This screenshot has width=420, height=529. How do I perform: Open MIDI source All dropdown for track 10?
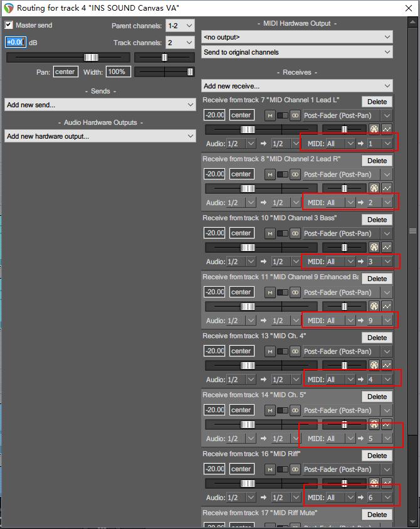pos(340,262)
